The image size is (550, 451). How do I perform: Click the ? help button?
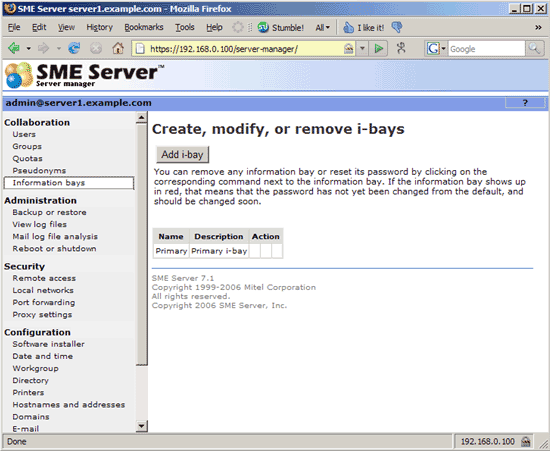(525, 103)
